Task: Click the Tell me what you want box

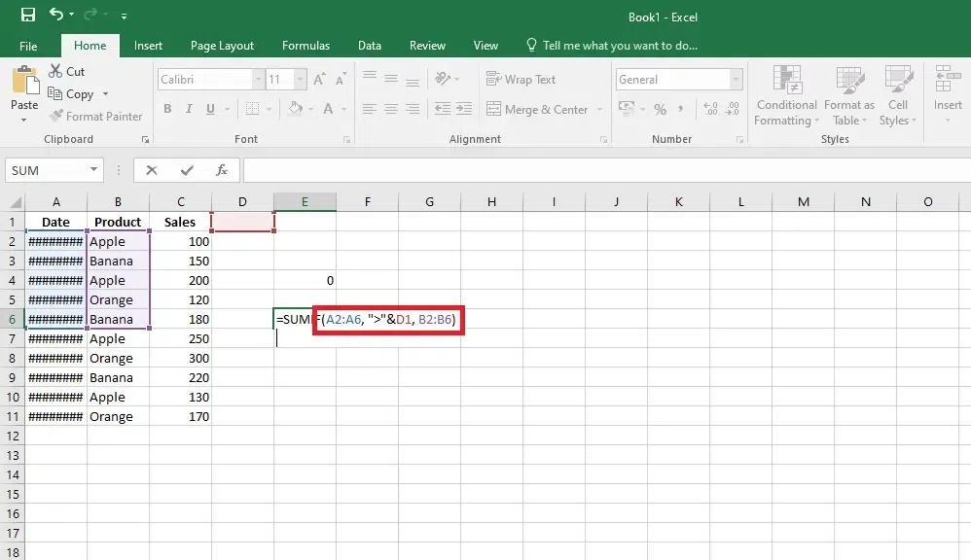Action: click(x=612, y=46)
